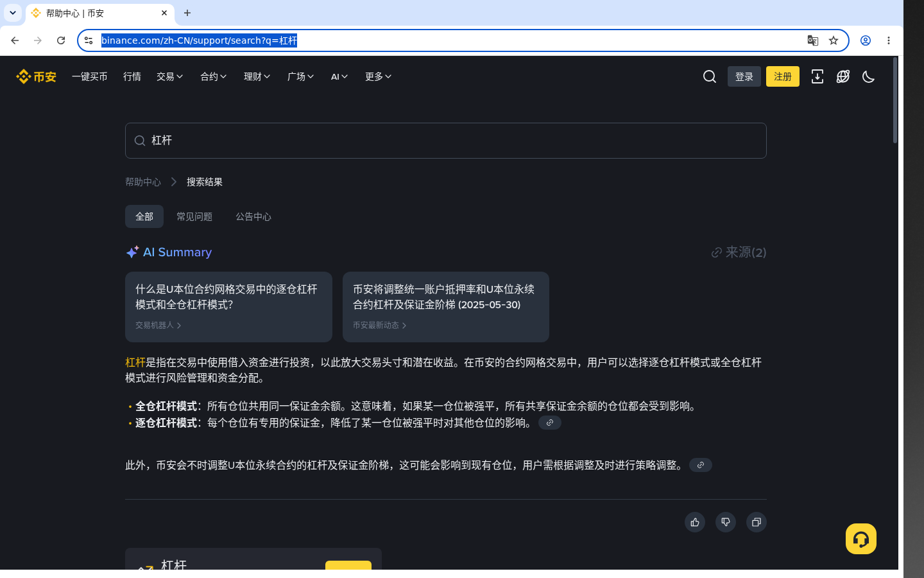
Task: Open the language globe icon
Action: [843, 76]
